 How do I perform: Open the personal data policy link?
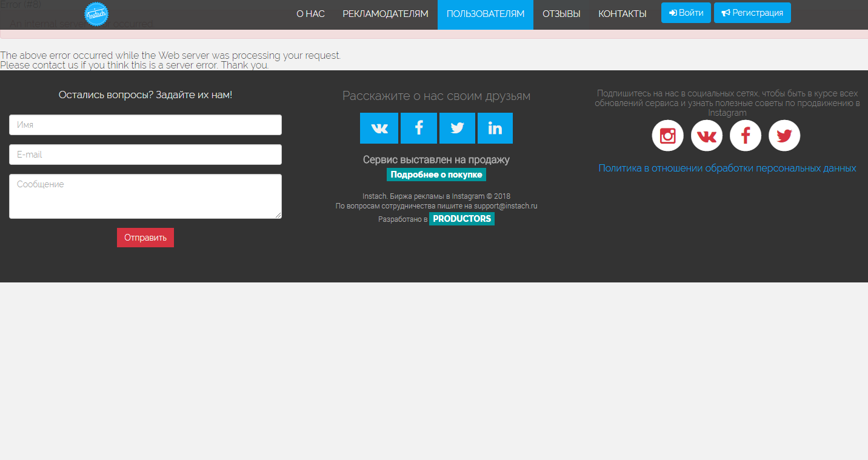pos(727,168)
